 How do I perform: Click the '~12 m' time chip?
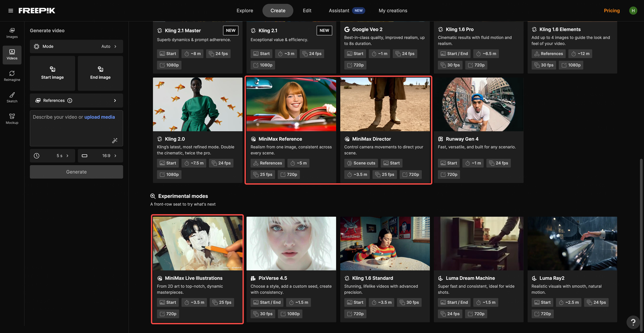tap(581, 54)
